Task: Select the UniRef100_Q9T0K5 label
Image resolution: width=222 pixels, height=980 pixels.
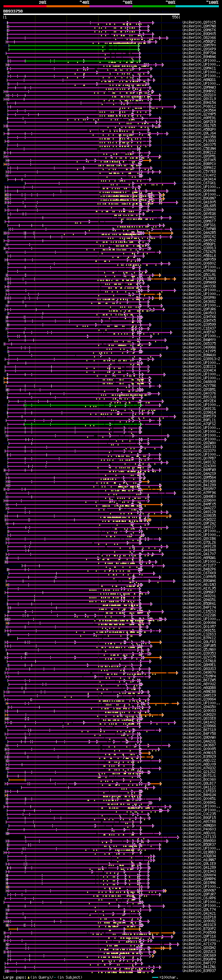Action: pos(199,160)
